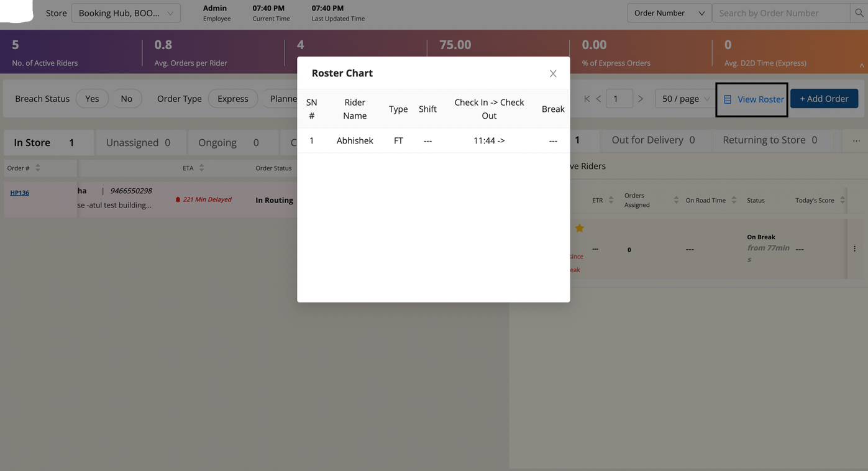Click the + Add Order button
Viewport: 868px width, 471px height.
(x=823, y=99)
